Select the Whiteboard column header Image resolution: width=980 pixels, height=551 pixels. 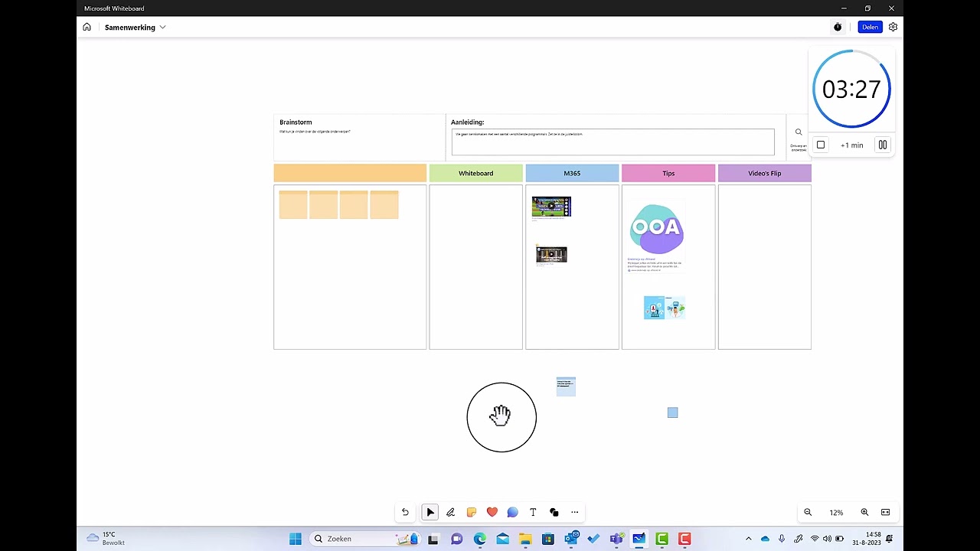click(475, 173)
